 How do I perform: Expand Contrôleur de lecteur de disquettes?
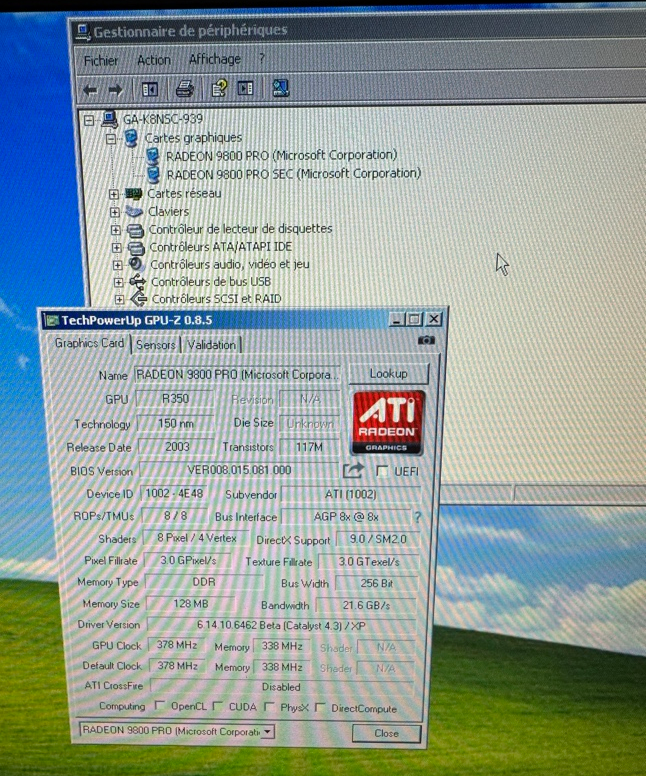click(x=115, y=230)
